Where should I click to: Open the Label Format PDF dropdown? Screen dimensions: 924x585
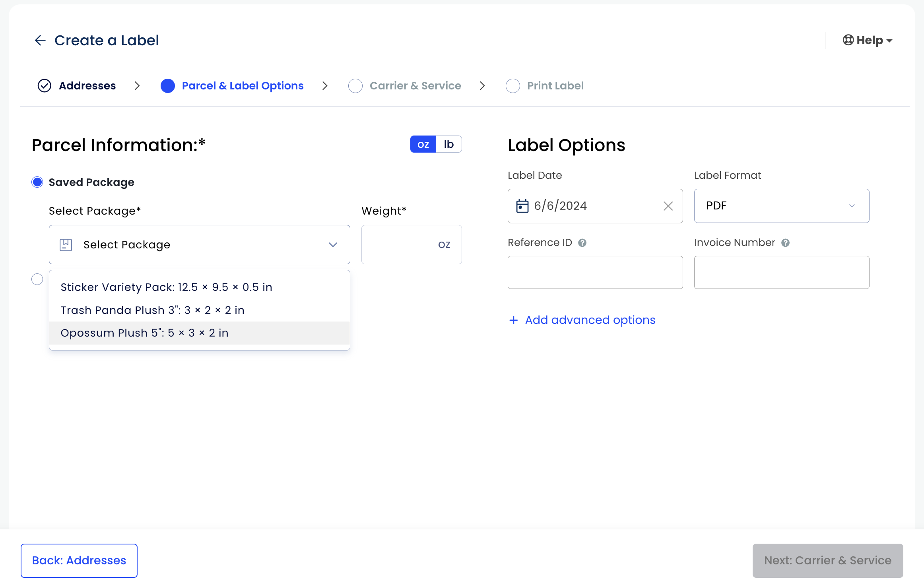(x=781, y=206)
